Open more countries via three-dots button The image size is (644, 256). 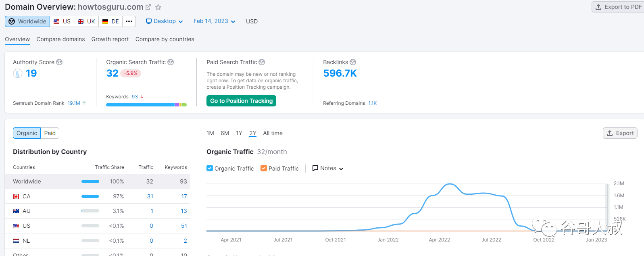click(x=129, y=21)
